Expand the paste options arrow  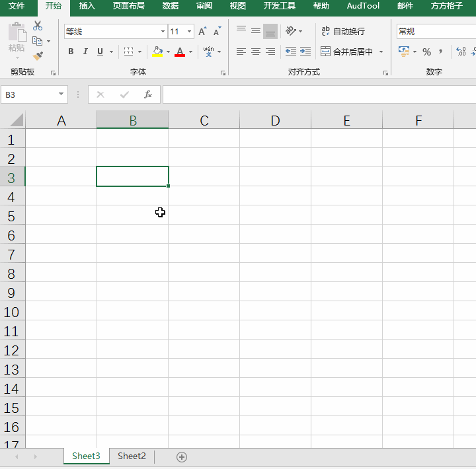(17, 57)
